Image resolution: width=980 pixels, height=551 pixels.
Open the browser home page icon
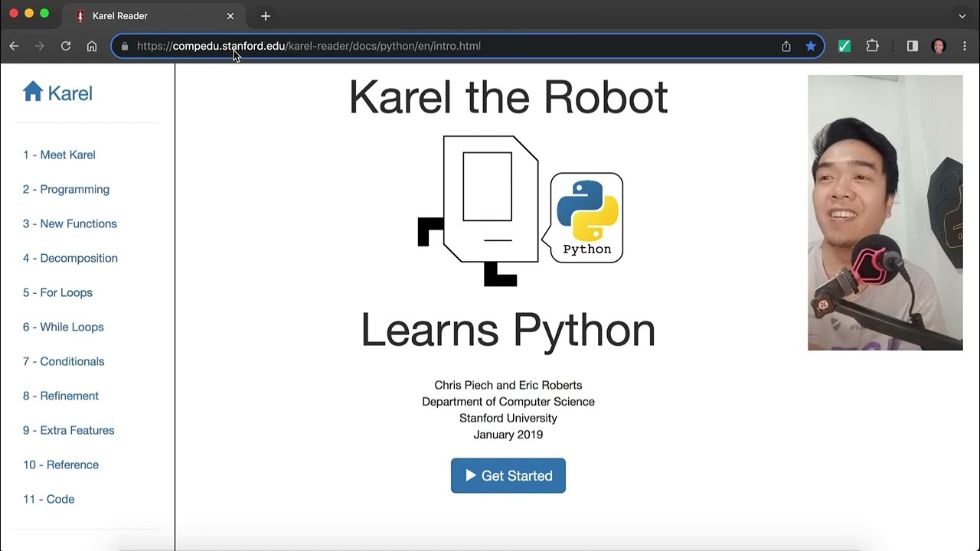coord(92,46)
